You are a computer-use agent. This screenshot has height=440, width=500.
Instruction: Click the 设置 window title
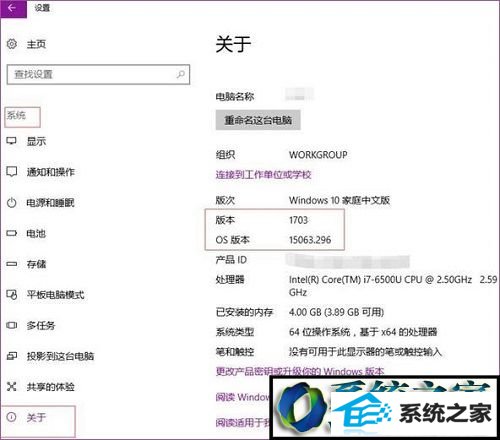click(x=42, y=8)
